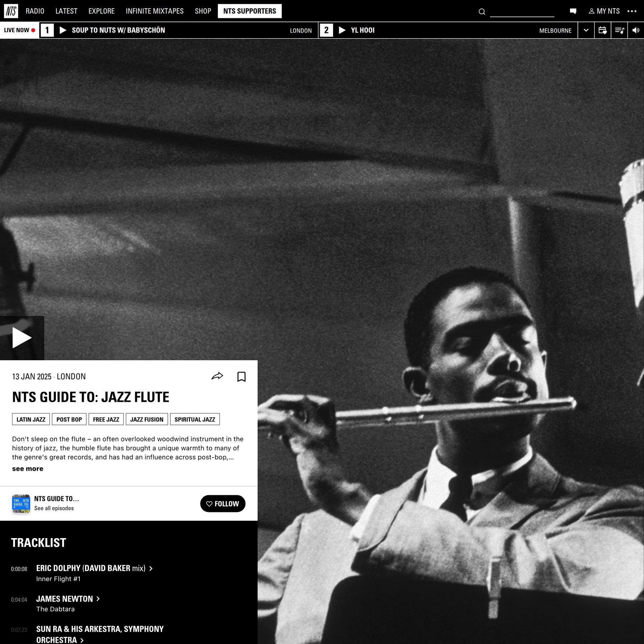Play live channel 2 stream

[342, 30]
